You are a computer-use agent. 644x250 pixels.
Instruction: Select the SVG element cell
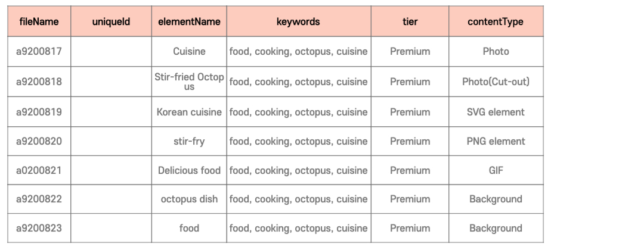tap(496, 112)
